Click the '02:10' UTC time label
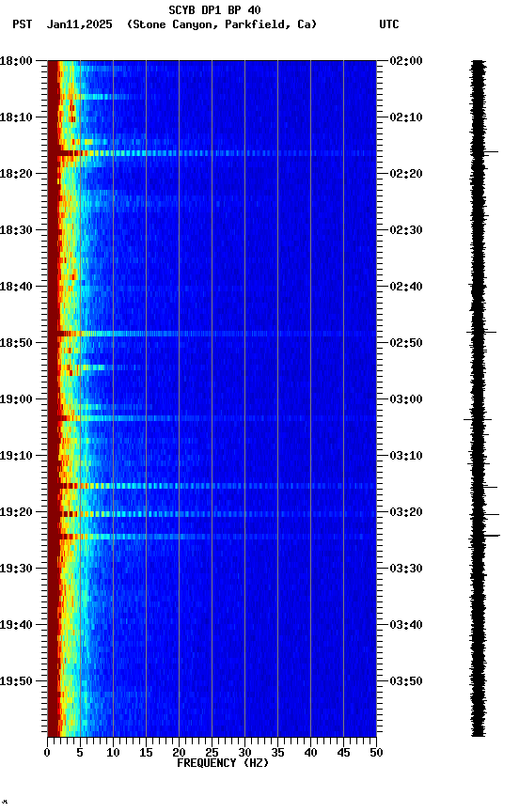 [406, 117]
